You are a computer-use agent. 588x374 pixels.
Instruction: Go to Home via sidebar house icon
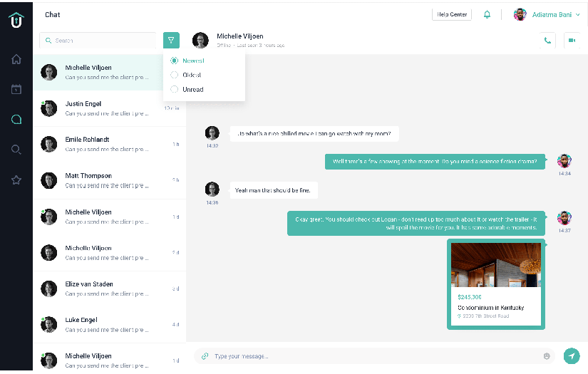[x=16, y=59]
